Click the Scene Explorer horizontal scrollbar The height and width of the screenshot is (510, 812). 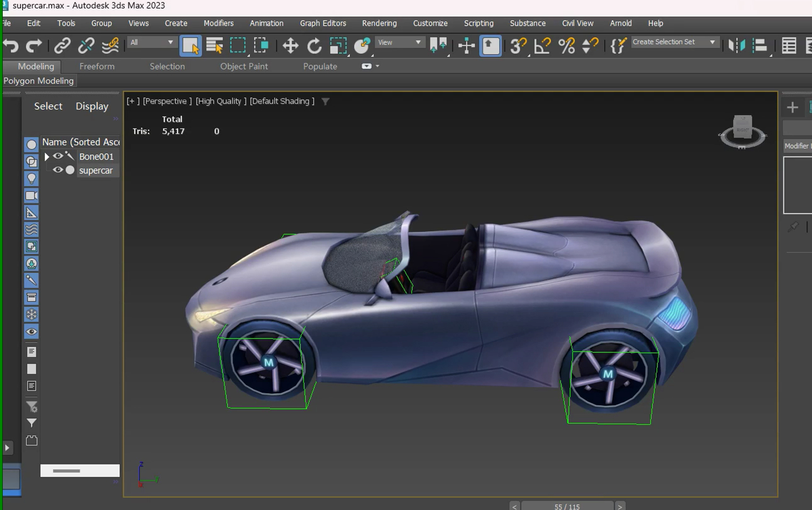pyautogui.click(x=80, y=471)
